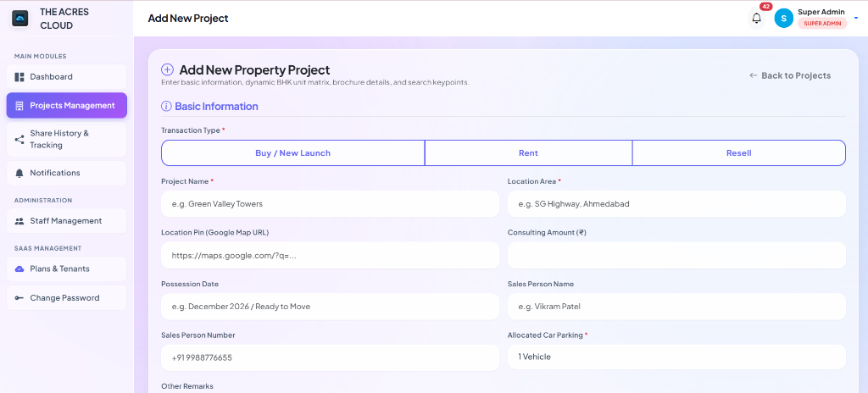Click the Staff Management people icon

coord(19,221)
